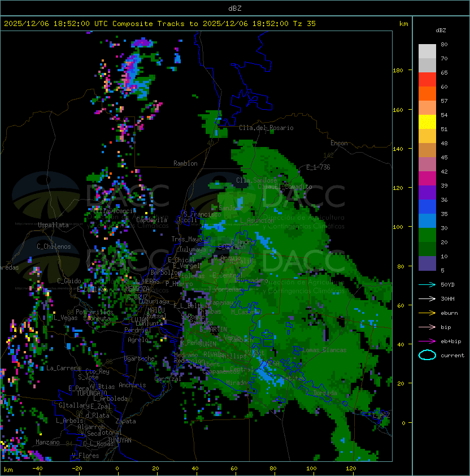The height and width of the screenshot is (476, 470).
Task: Click the '54' legend value
Action: pyautogui.click(x=444, y=115)
